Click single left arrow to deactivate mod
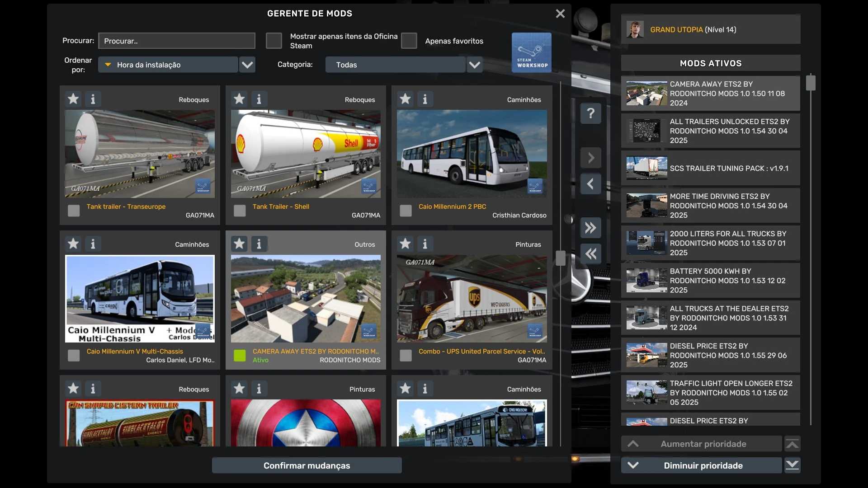 click(590, 184)
